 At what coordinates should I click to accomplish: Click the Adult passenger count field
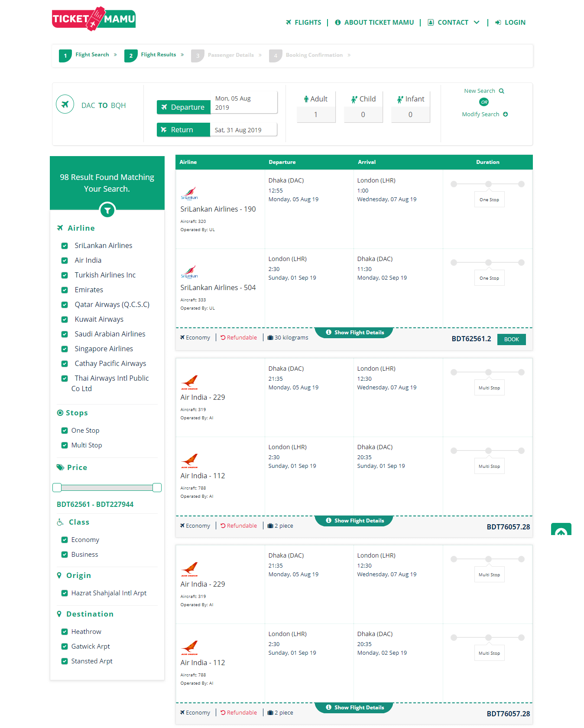coord(316,115)
